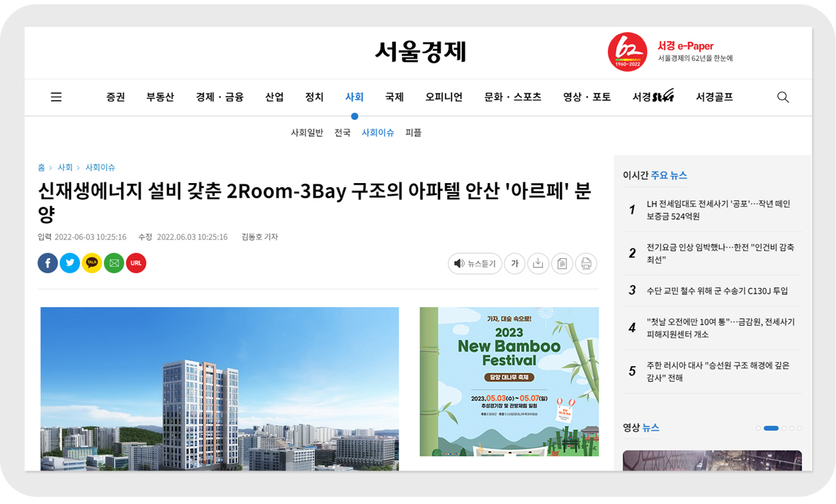Open the 아르페 apartment building image
The width and height of the screenshot is (836, 504).
219,388
